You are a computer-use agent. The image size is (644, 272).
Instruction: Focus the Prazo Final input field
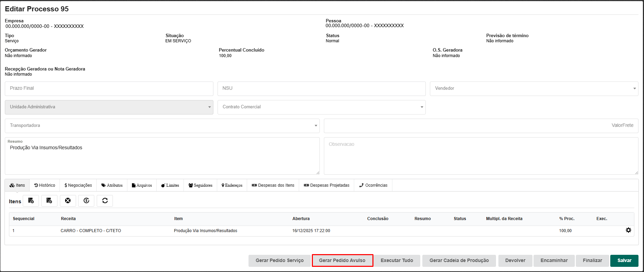(x=109, y=89)
